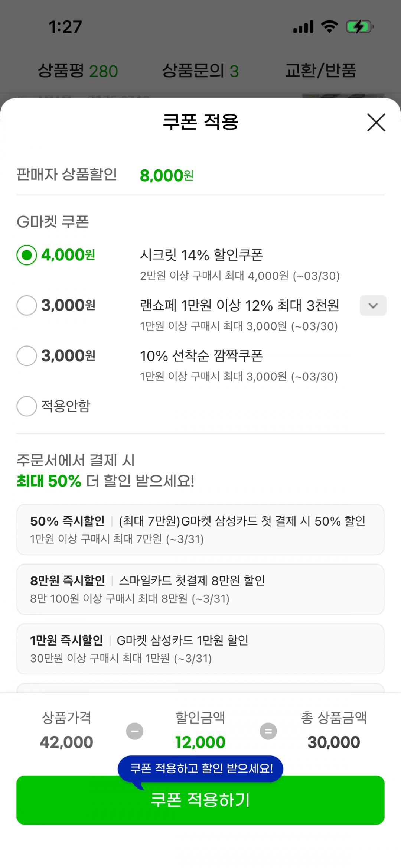Select the 랜쇼페 12% 3,000원 coupon radio

[27, 305]
